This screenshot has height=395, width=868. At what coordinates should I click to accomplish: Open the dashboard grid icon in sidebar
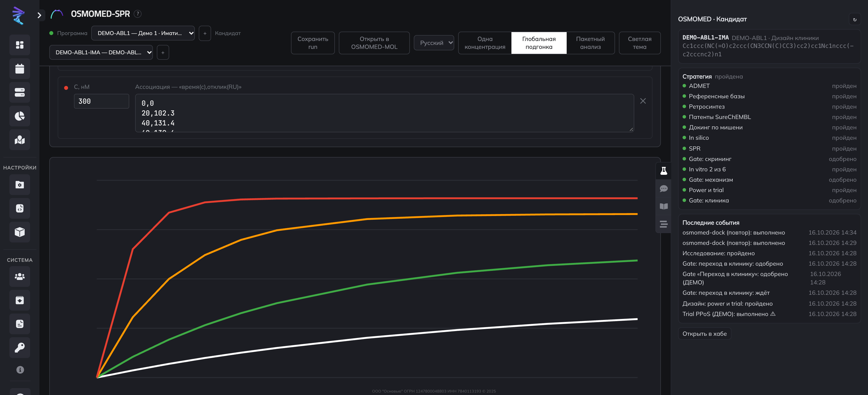click(x=19, y=45)
